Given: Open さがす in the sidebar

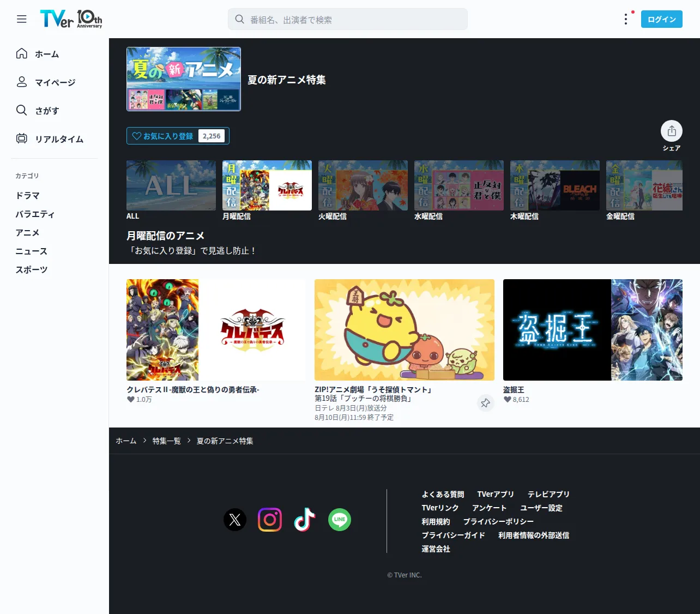Looking at the screenshot, I should [x=47, y=111].
